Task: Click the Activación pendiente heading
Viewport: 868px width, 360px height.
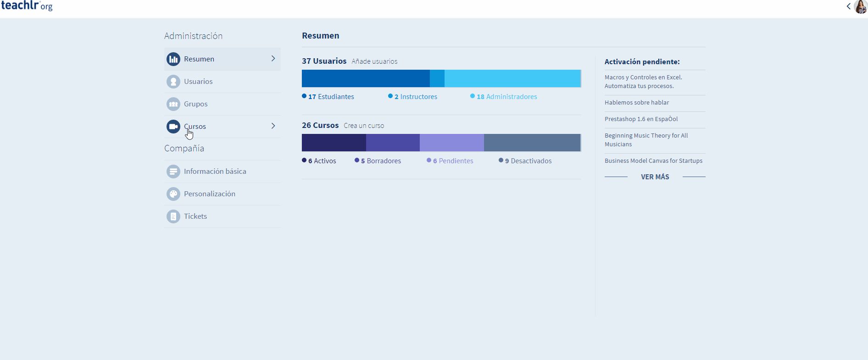Action: [x=642, y=62]
